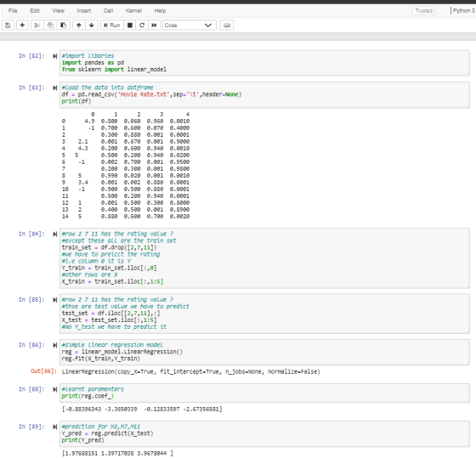Screen dimensions: 476x458
Task: Move selected cell down arrow
Action: click(92, 25)
